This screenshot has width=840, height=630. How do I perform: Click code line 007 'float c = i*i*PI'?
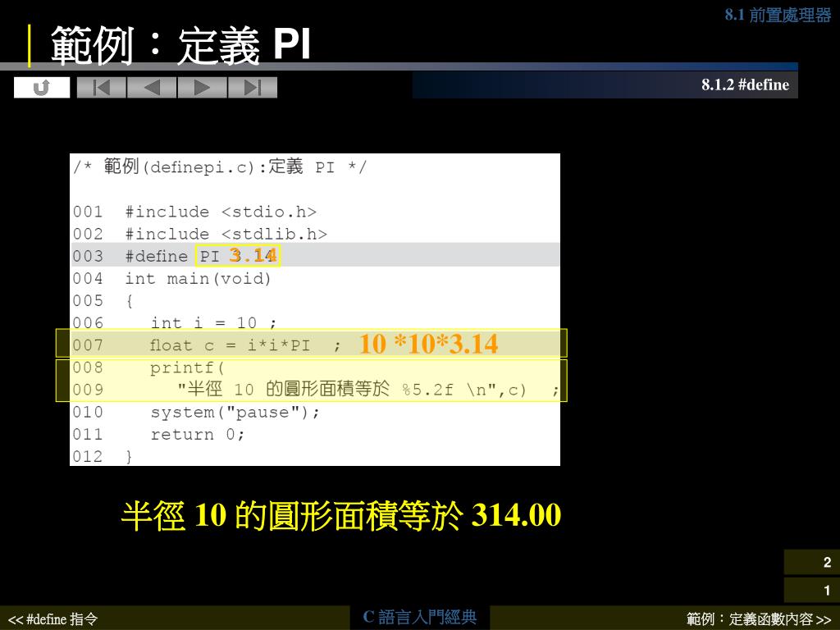point(230,345)
